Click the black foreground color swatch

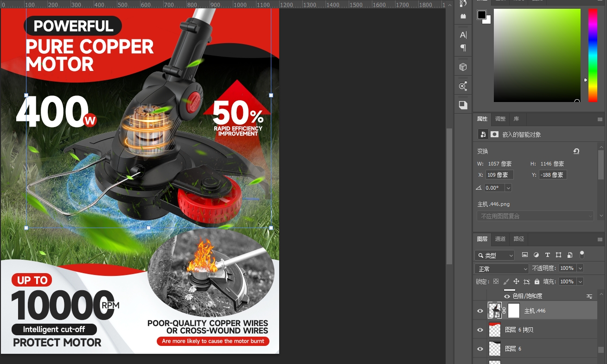[x=482, y=15]
